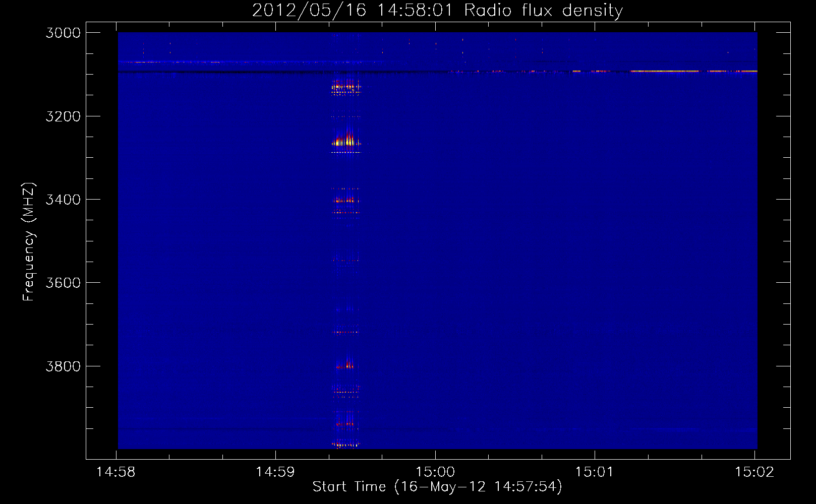Select the 3400 frequency tick label
This screenshot has width=816, height=504.
pyautogui.click(x=63, y=200)
